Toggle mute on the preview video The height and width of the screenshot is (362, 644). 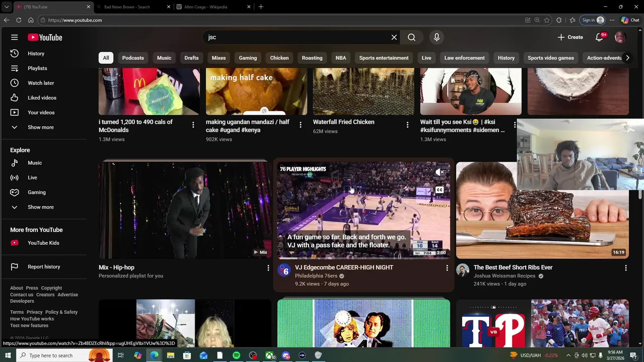click(x=439, y=172)
